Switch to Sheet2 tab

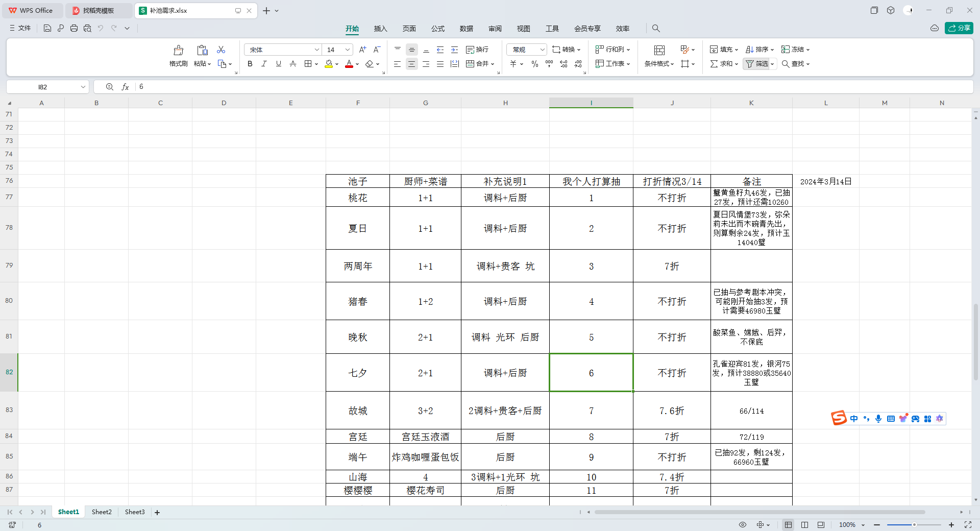(102, 512)
